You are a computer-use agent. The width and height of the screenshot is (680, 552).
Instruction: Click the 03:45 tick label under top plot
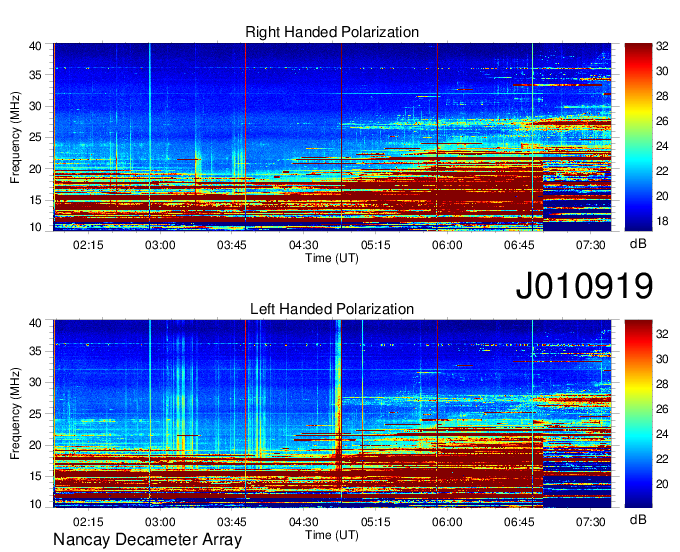(232, 245)
